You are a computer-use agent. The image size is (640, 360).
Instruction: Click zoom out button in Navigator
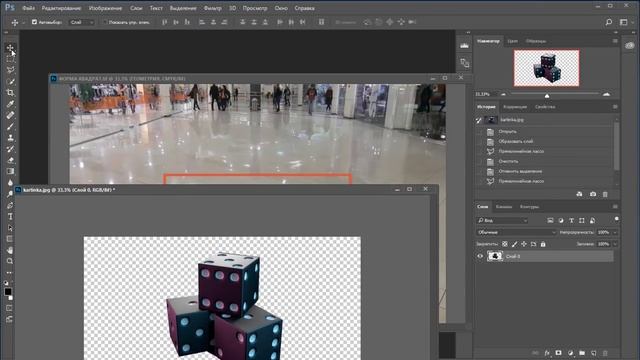point(503,94)
